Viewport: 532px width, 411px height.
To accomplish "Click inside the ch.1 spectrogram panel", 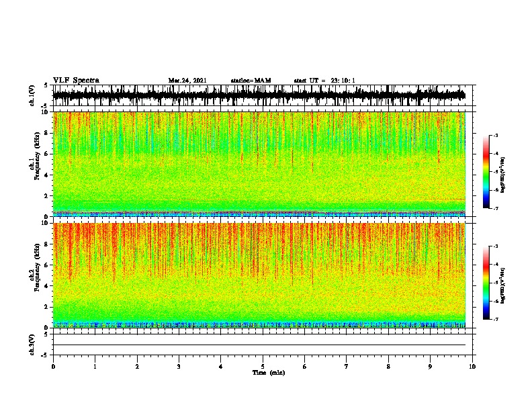I will 259,164.
